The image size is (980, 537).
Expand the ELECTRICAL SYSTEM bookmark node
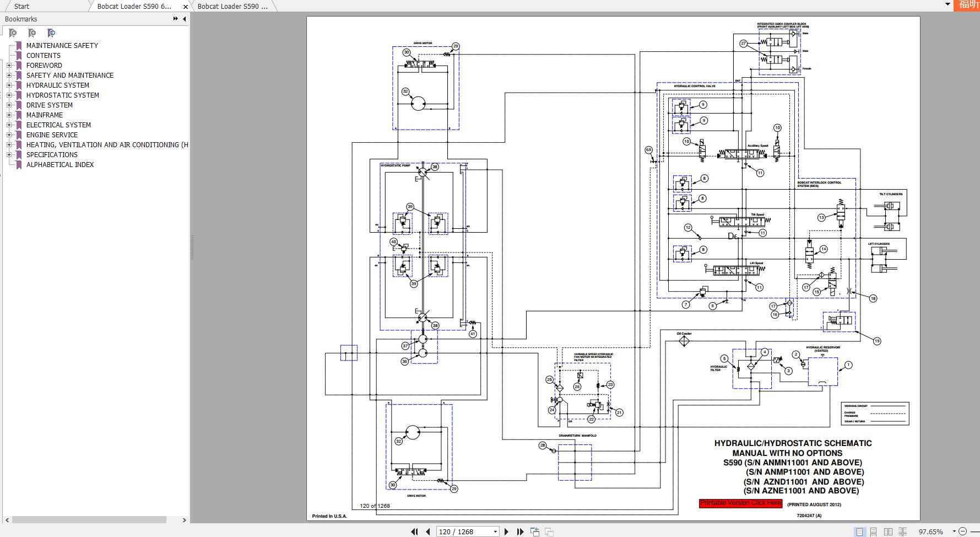pos(9,125)
